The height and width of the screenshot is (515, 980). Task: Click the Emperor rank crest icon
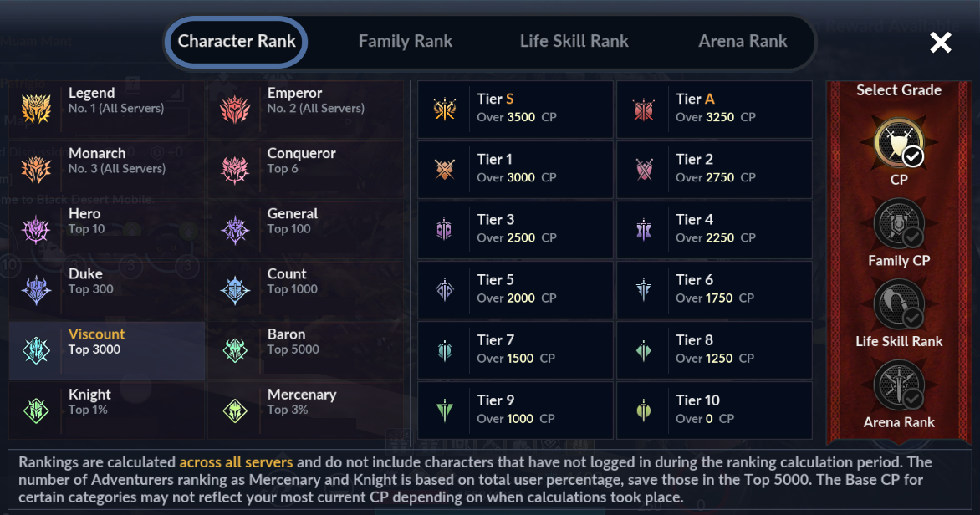pyautogui.click(x=235, y=109)
